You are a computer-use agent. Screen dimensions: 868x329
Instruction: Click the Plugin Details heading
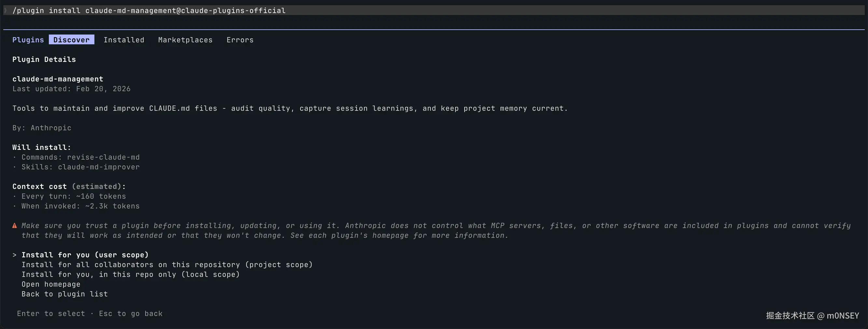coord(44,59)
